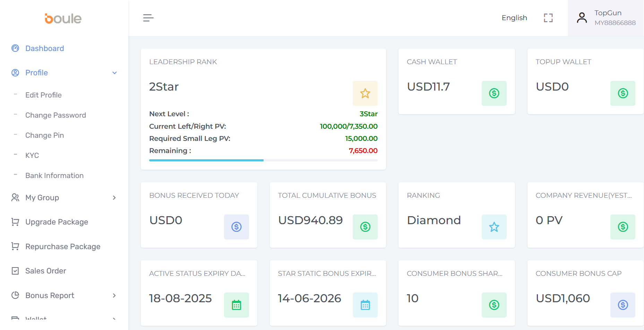Open the Change Password link
Screen dimensions: 644x330
[x=55, y=115]
